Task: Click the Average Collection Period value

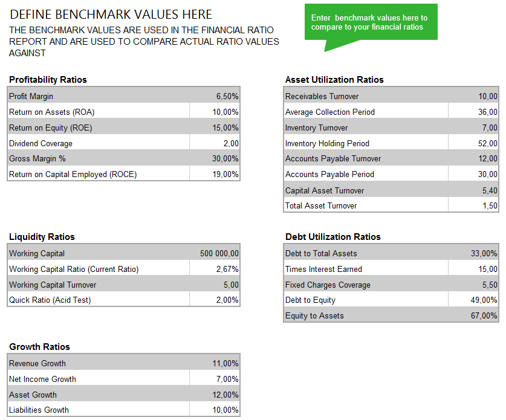Action: [x=473, y=112]
